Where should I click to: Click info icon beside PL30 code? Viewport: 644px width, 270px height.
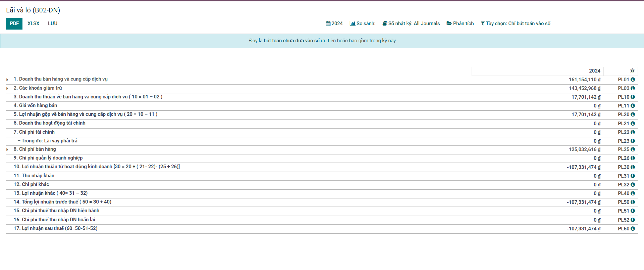633,167
